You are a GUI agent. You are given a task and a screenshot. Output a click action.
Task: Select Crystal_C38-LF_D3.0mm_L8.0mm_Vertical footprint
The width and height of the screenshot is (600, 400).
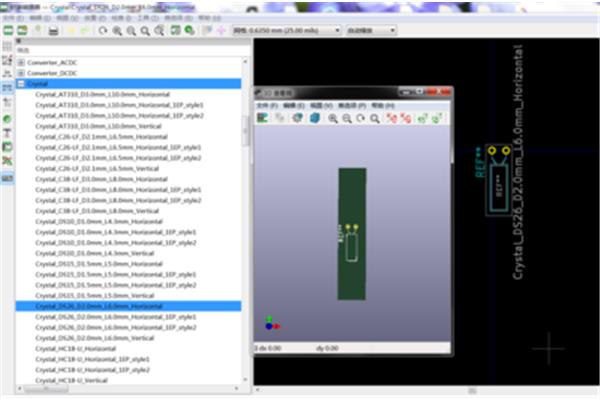point(97,211)
